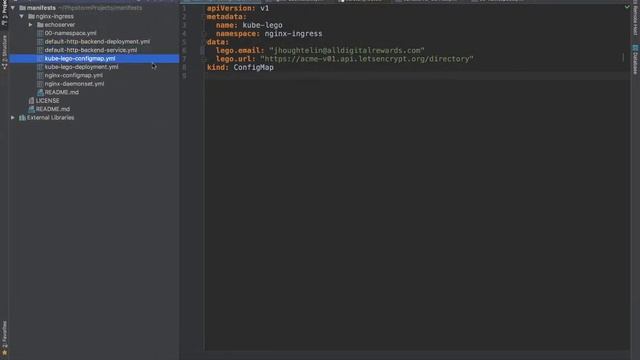The image size is (640, 360).
Task: Click the default-http-backend-deployment.yml file icon
Action: 40,42
